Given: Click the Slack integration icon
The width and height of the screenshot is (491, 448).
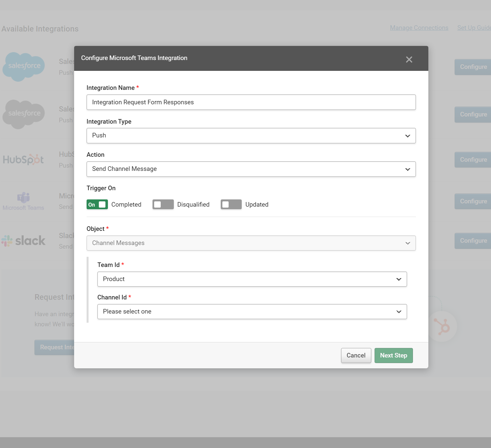Looking at the screenshot, I should click(23, 240).
